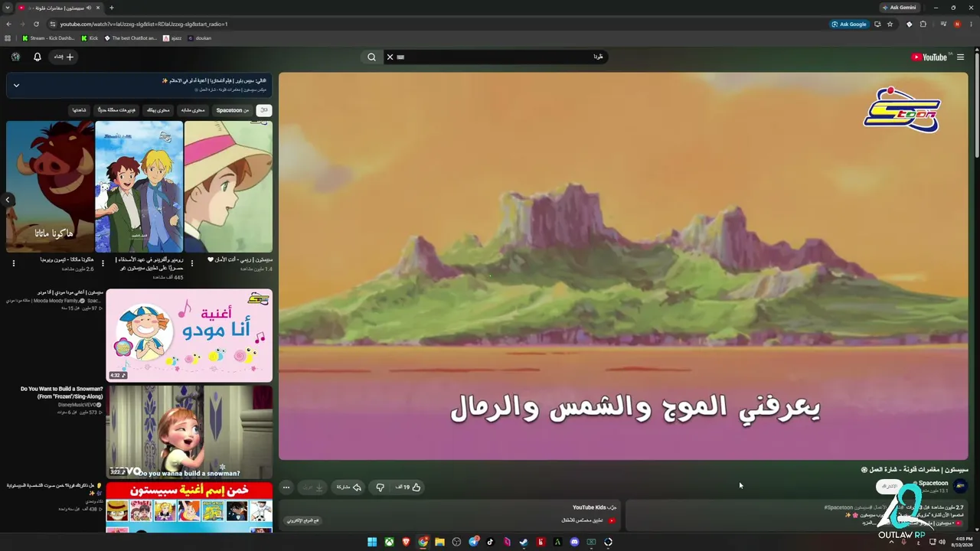Open the Chrome extensions puzzle icon

click(x=923, y=24)
